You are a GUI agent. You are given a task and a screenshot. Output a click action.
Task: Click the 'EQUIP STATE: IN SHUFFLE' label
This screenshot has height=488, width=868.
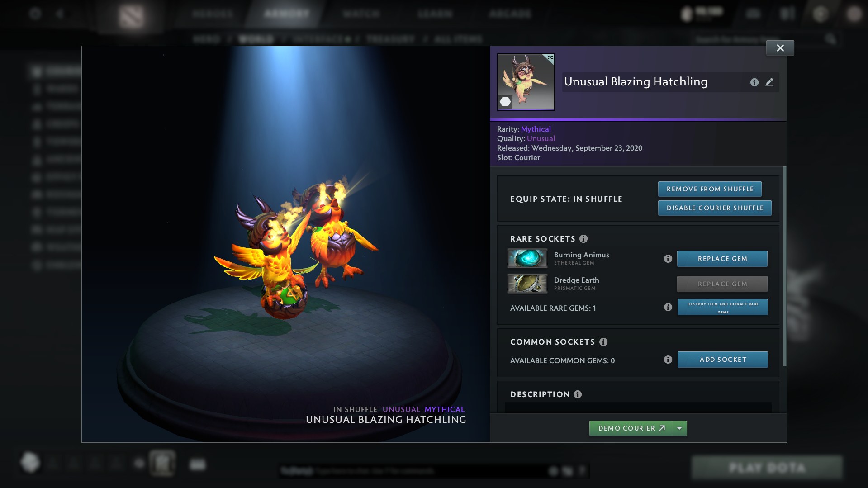566,199
